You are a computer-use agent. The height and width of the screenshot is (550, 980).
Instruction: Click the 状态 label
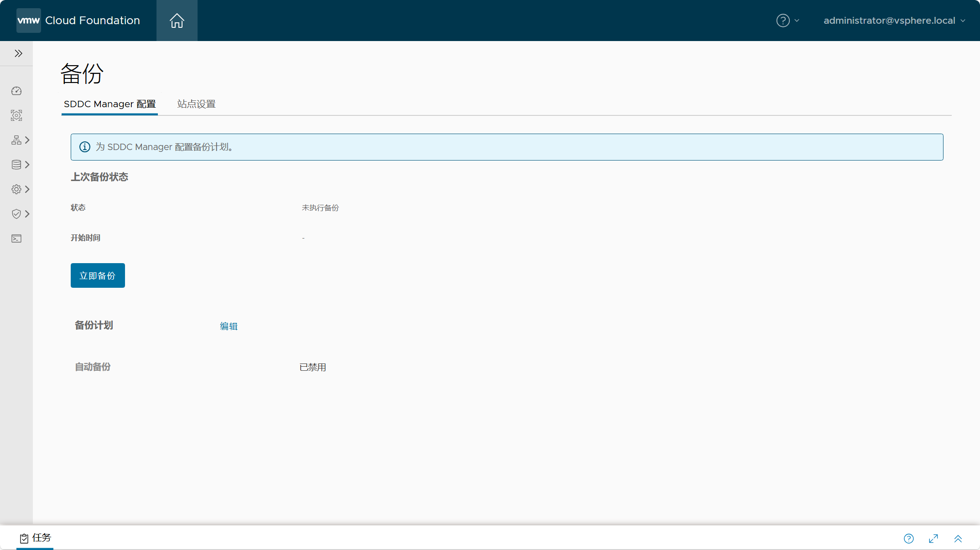pyautogui.click(x=78, y=208)
